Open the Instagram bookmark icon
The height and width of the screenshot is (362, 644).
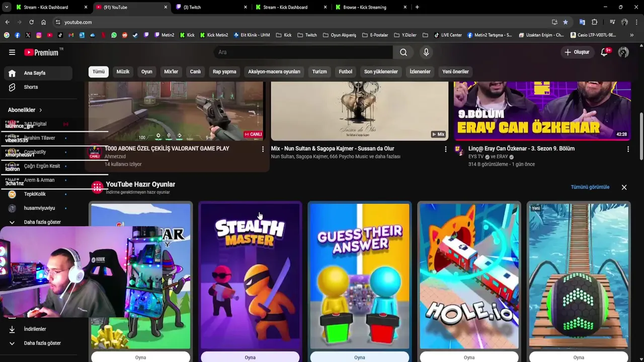point(39,35)
